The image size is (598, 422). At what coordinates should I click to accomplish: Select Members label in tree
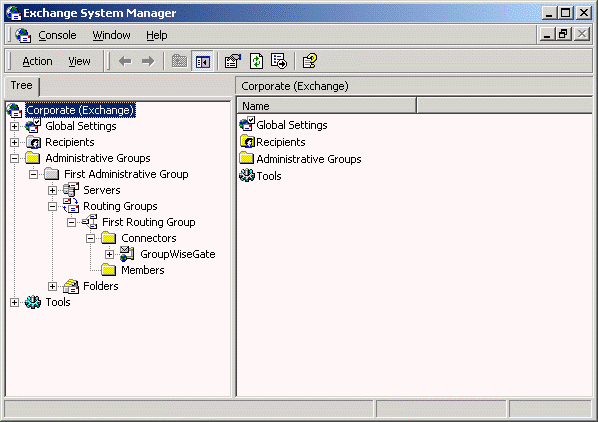click(x=143, y=270)
